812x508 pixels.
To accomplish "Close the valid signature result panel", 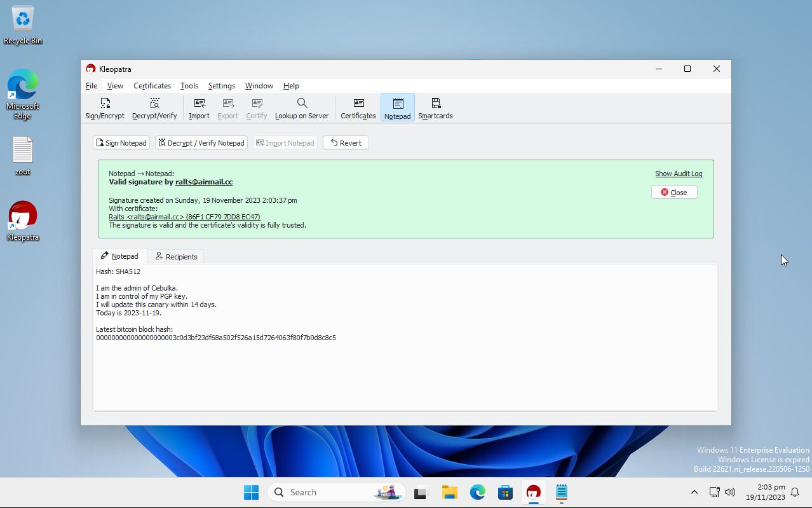I will [x=673, y=193].
